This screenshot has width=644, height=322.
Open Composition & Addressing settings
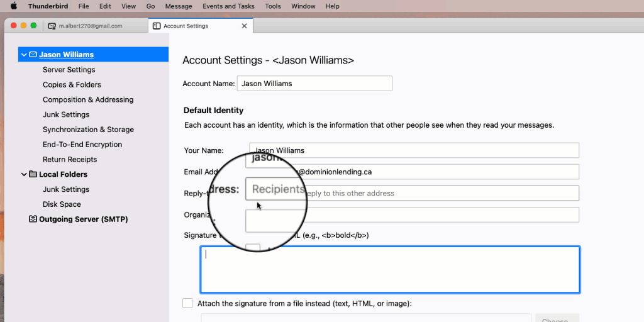point(88,100)
